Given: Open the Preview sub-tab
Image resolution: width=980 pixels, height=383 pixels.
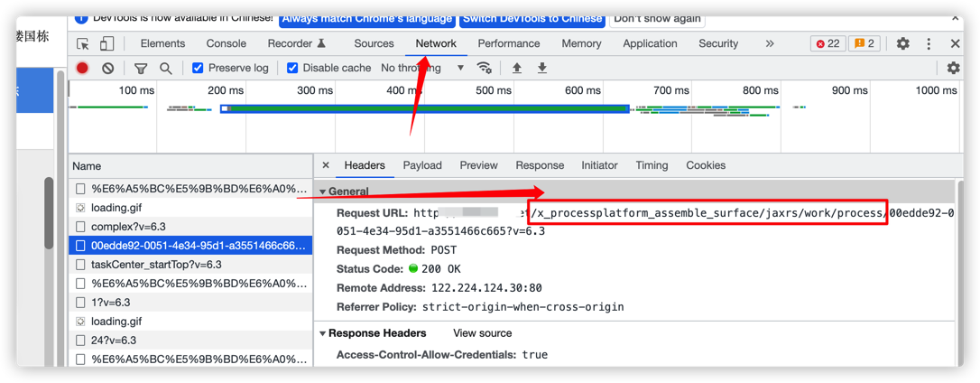Looking at the screenshot, I should [x=479, y=165].
